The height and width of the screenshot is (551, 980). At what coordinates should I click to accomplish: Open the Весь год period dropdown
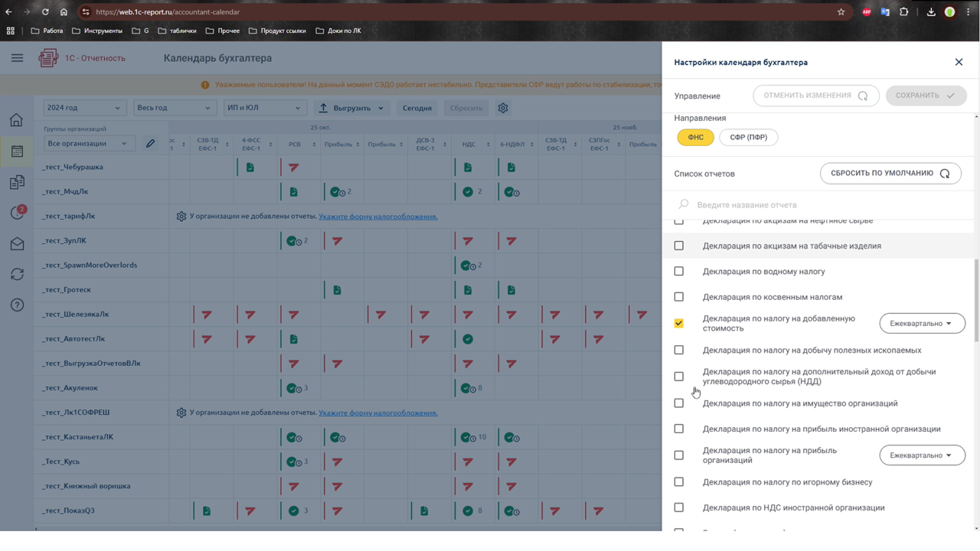[x=175, y=108]
